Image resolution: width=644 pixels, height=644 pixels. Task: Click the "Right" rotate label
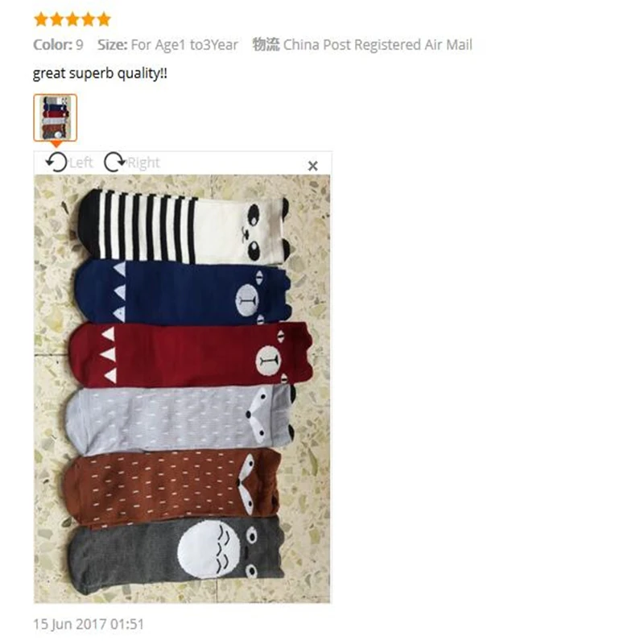pos(143,163)
